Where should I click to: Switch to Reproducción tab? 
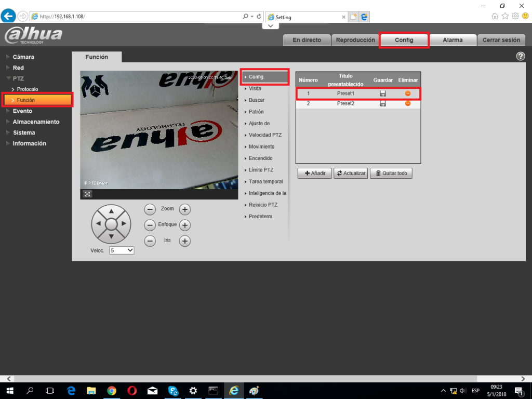tap(355, 39)
